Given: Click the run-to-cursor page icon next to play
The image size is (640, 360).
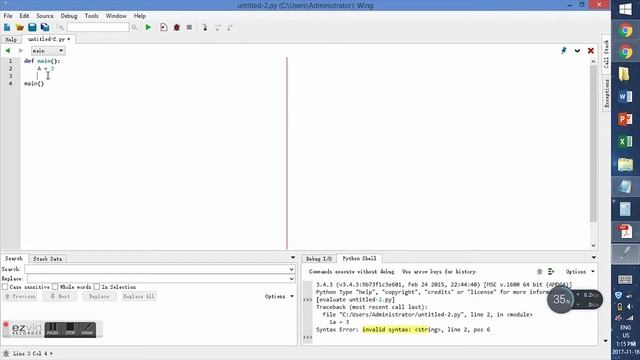Looking at the screenshot, I should (164, 27).
